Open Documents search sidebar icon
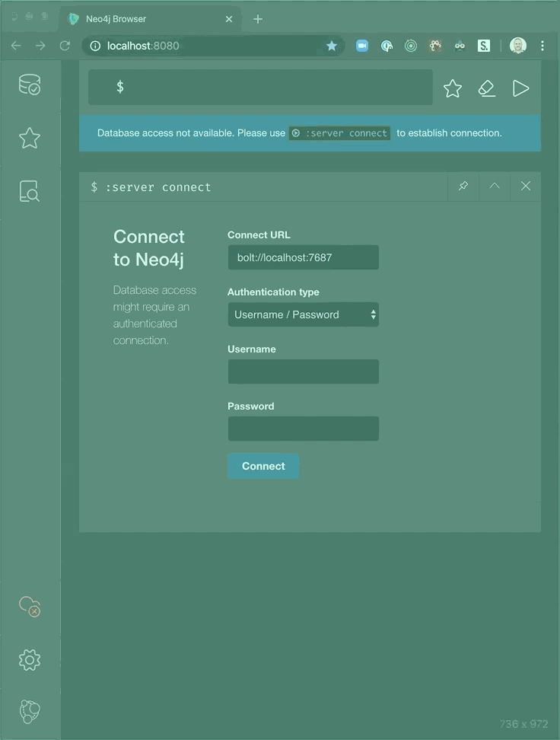Image resolution: width=560 pixels, height=740 pixels. click(30, 191)
